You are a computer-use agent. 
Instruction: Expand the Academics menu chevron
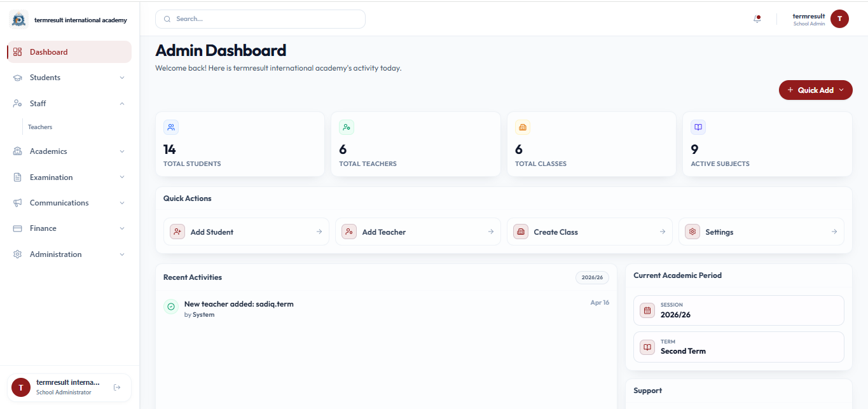coord(122,151)
